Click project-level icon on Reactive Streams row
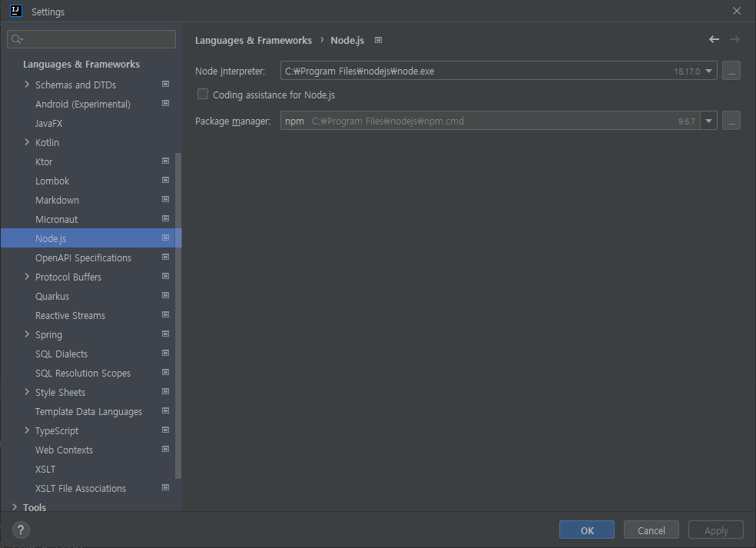 coord(165,314)
